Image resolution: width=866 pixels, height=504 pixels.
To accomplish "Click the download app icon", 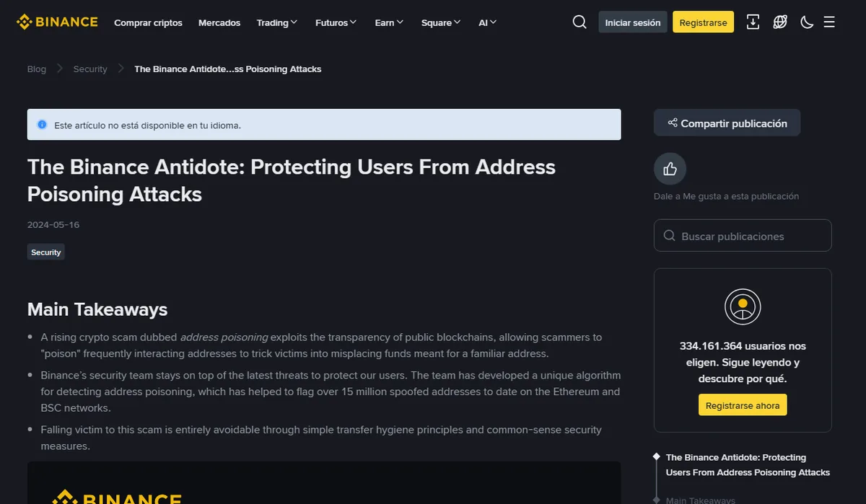I will (x=753, y=22).
